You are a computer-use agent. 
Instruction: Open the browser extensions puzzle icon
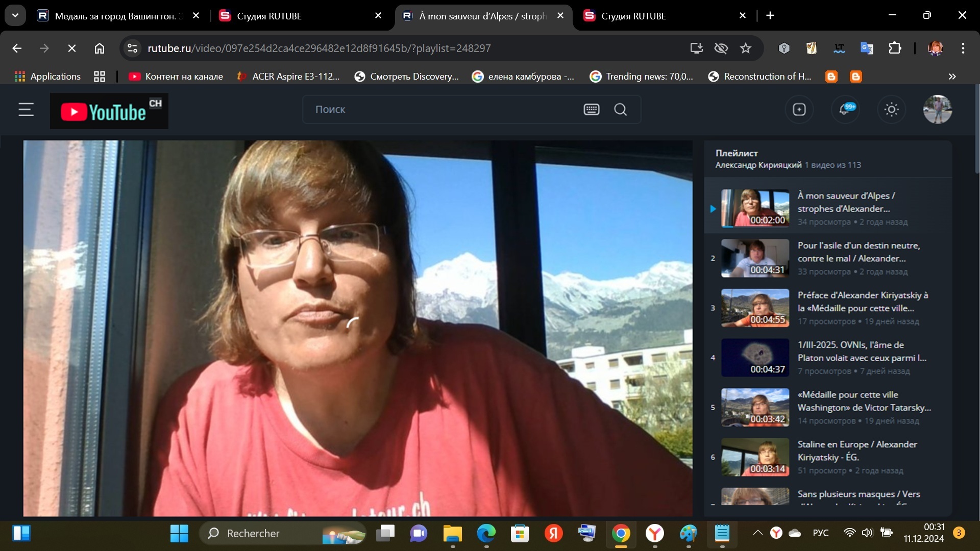coord(894,48)
